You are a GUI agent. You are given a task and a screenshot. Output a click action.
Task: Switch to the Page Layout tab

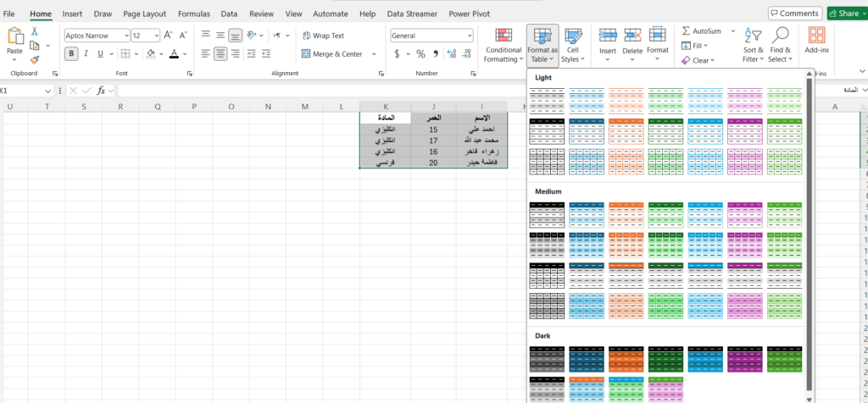[x=144, y=14]
